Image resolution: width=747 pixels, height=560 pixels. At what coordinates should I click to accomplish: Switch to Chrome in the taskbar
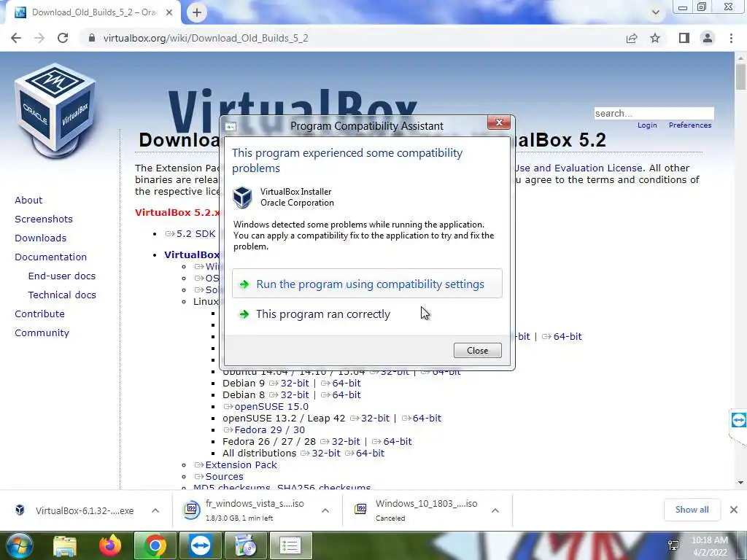click(155, 545)
